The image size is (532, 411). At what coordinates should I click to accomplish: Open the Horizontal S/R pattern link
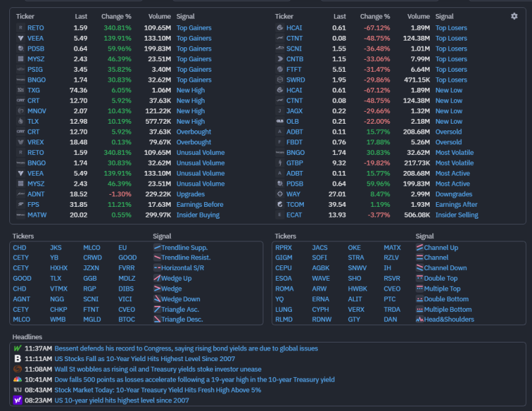click(182, 268)
